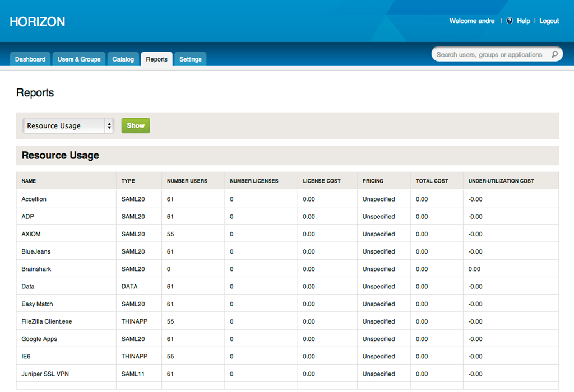Click the Unspecified pricing for Juniper SSL VPN

(378, 374)
